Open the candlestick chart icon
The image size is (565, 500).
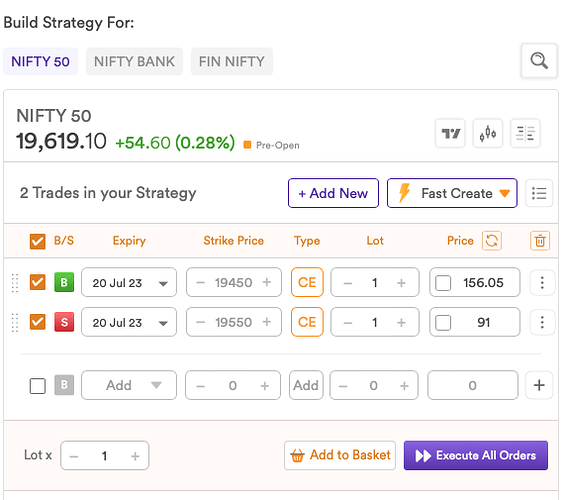(x=488, y=133)
